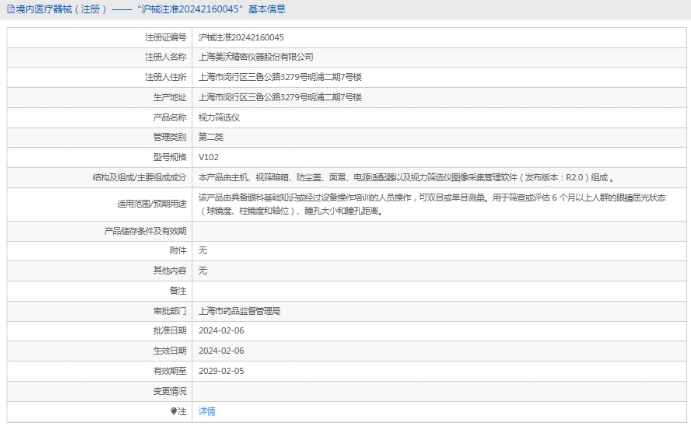Viewport: 691px width, 432px height.
Task: Select approving department 上海市药品监督管理局
Action: [239, 311]
